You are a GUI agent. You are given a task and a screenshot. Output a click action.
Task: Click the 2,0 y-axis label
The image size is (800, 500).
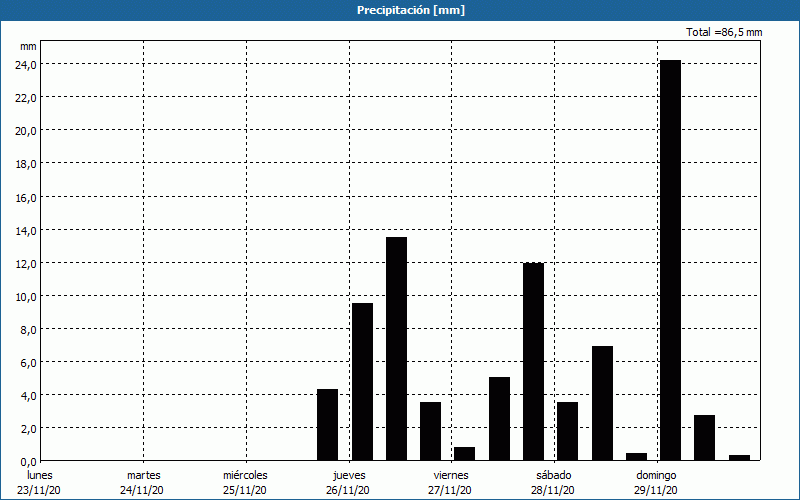tap(28, 429)
